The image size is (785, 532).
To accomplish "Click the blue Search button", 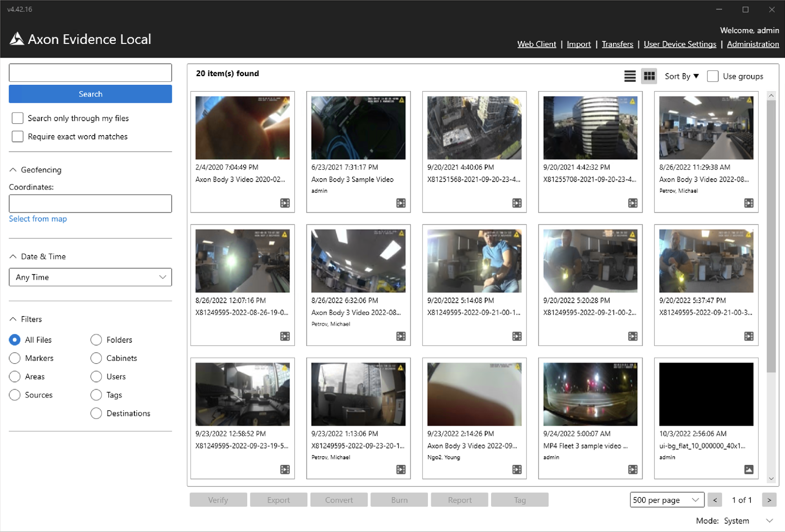I will [90, 94].
